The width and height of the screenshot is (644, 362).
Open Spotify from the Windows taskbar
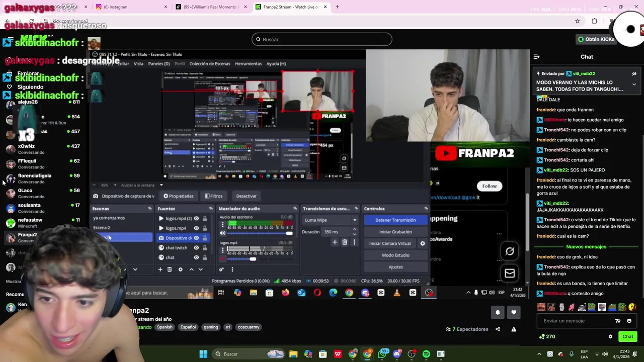pos(426,354)
